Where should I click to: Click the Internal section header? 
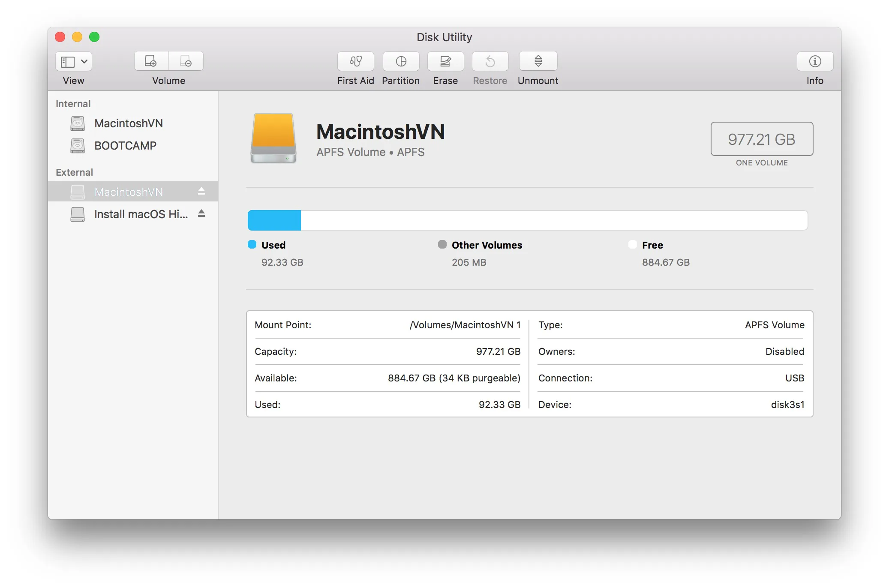(x=73, y=104)
